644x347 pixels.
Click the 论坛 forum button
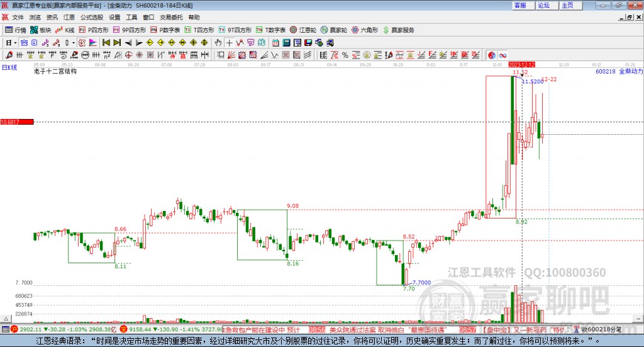[547, 5]
